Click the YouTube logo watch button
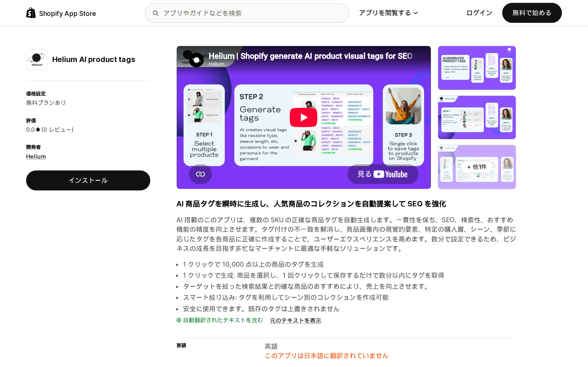Viewport: 588px width, 367px height. 383,174
